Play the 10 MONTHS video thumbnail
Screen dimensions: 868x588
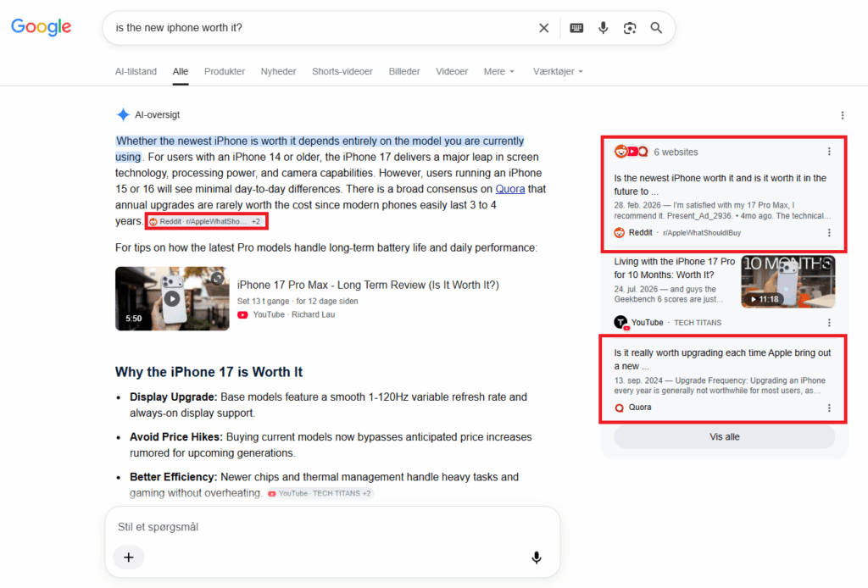pos(787,281)
